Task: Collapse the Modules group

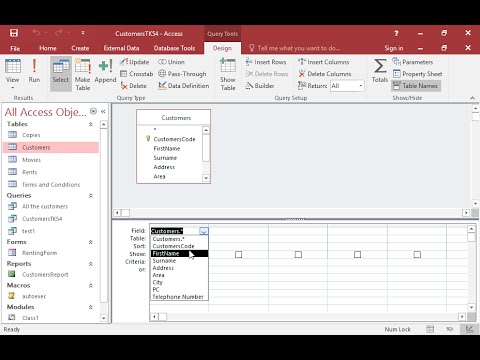Action: (90, 307)
